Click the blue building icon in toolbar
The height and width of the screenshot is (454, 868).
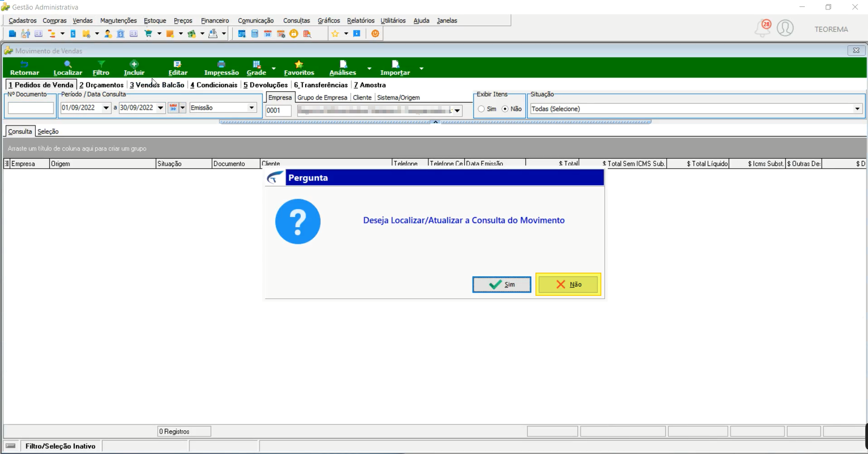[12, 34]
